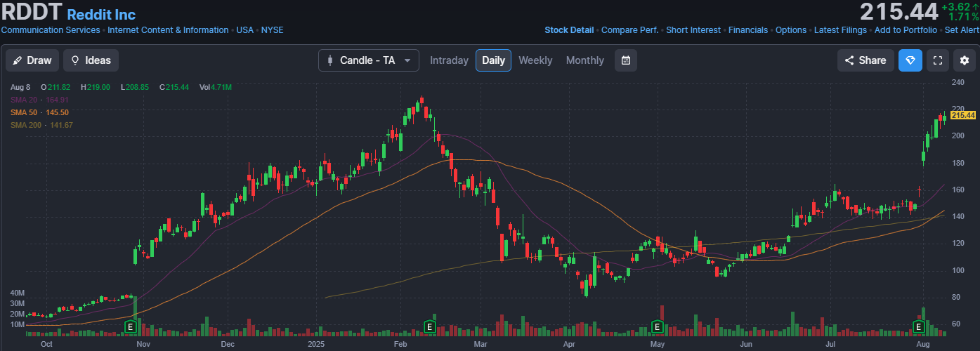Click the calendar date range icon
Screen dimensions: 980x351
[625, 60]
